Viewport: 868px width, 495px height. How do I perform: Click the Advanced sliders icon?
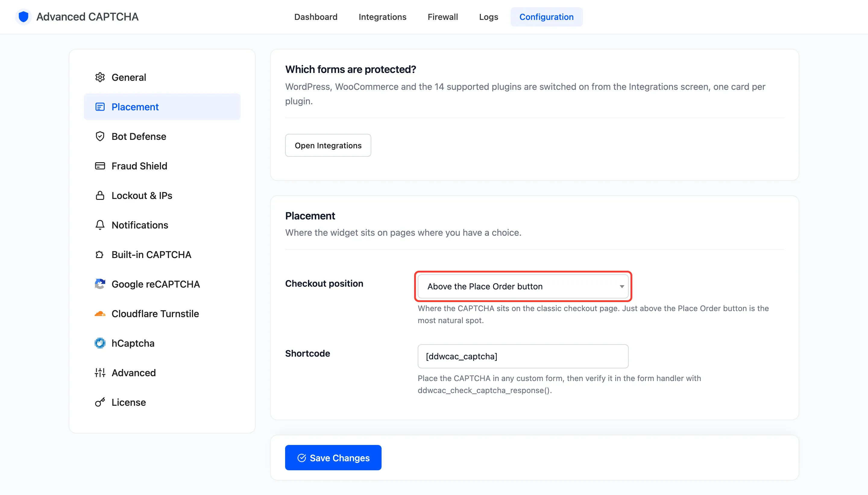(100, 373)
